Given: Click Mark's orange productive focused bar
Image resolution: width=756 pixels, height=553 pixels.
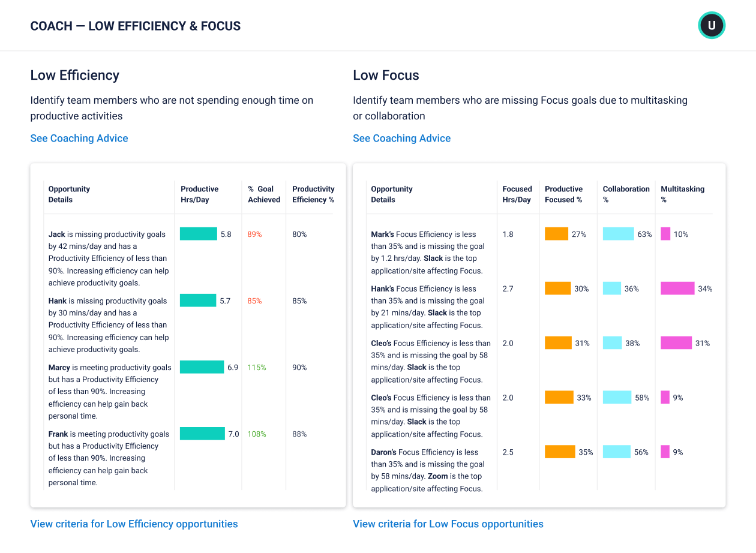Looking at the screenshot, I should click(556, 235).
